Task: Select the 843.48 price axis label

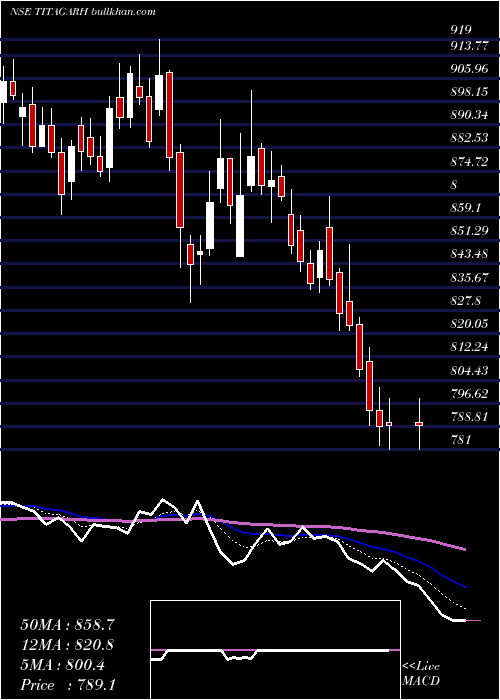Action: coord(471,254)
